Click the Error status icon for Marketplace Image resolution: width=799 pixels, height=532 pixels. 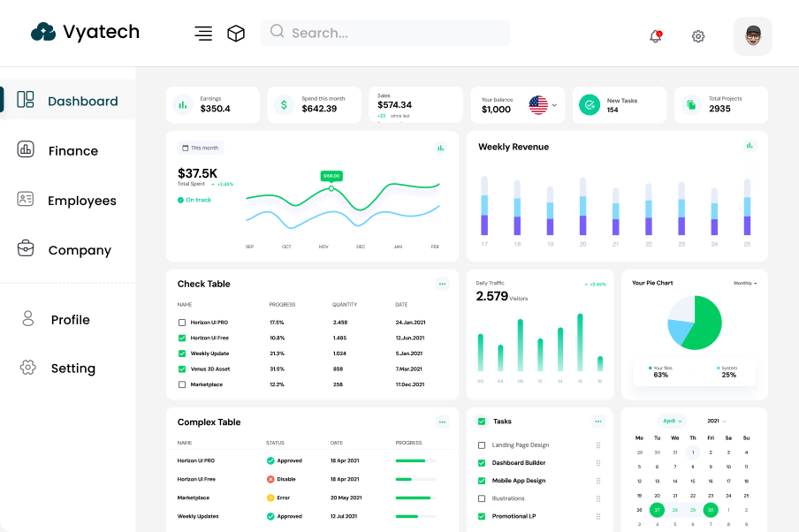pyautogui.click(x=270, y=498)
